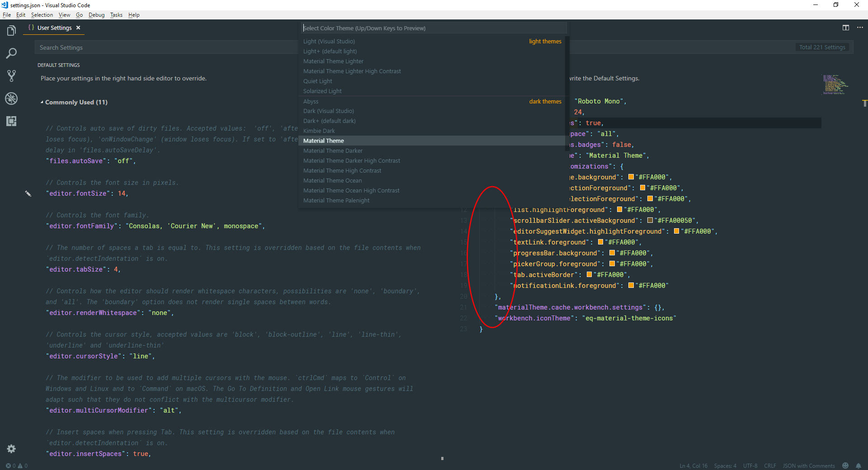Click the "editor.tabSize" setting line
868x470 pixels.
83,269
